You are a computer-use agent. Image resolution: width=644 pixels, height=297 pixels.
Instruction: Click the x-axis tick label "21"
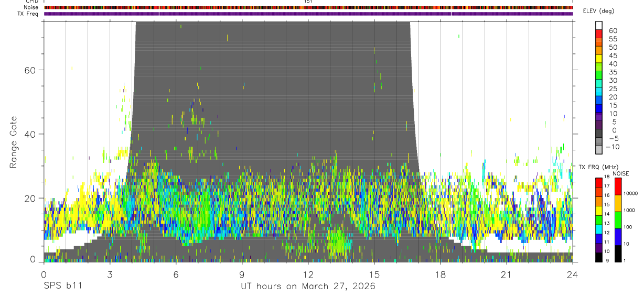[507, 274]
